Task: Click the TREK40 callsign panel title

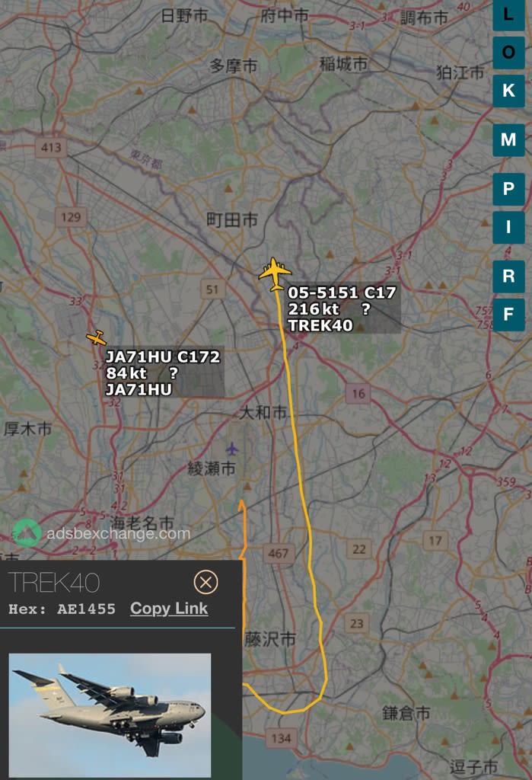Action: tap(54, 582)
